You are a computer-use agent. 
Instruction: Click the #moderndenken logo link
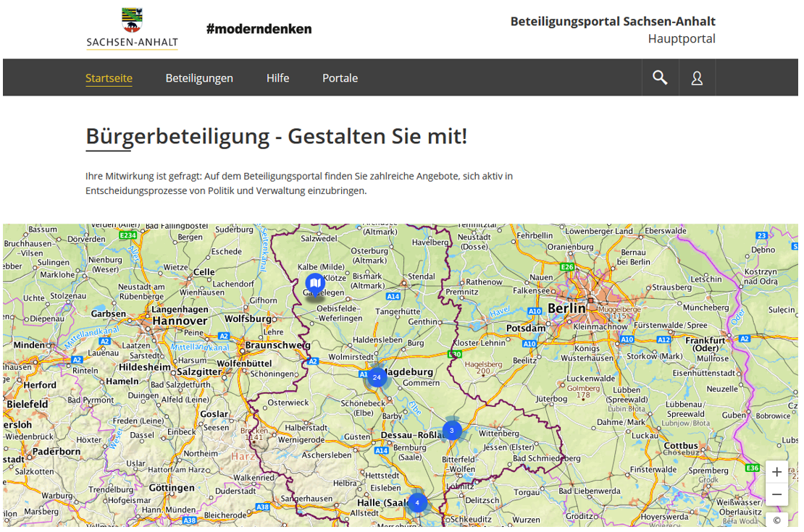click(x=259, y=29)
